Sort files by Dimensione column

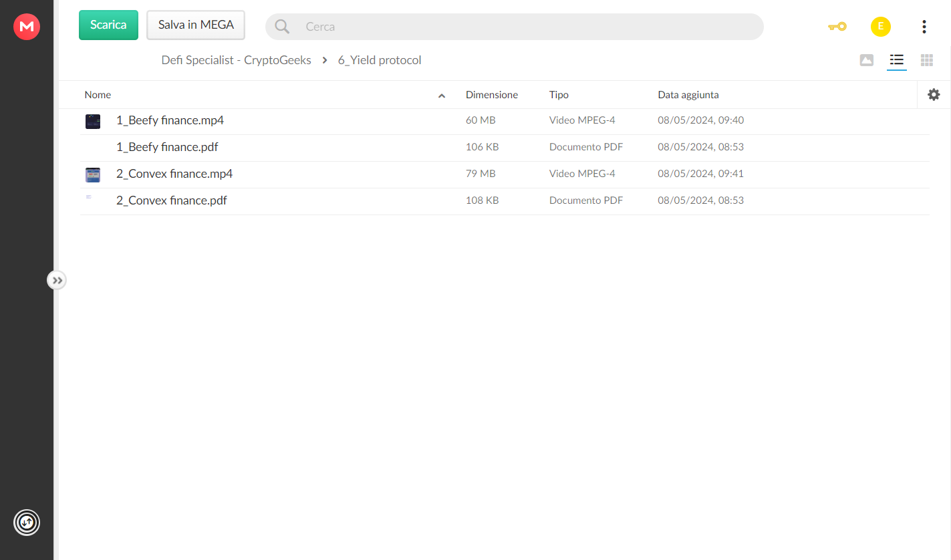492,95
